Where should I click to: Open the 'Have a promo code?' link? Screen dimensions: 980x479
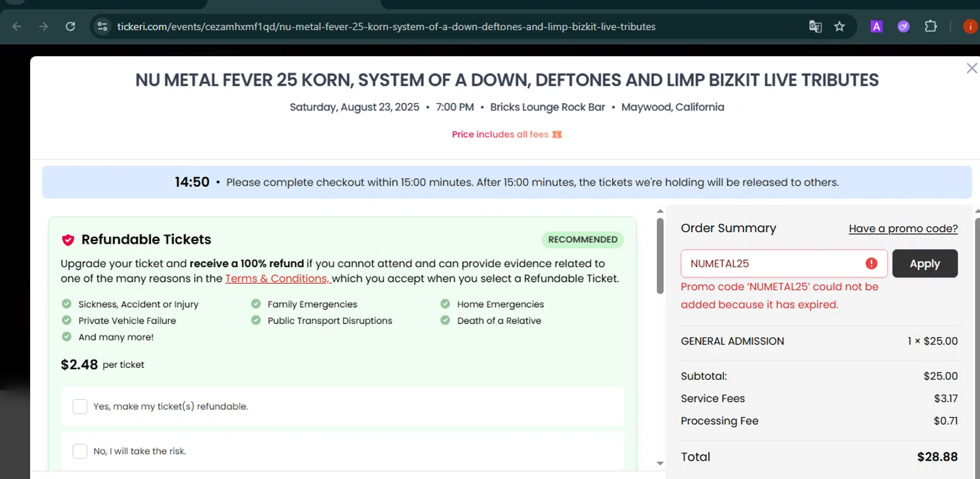coord(903,229)
